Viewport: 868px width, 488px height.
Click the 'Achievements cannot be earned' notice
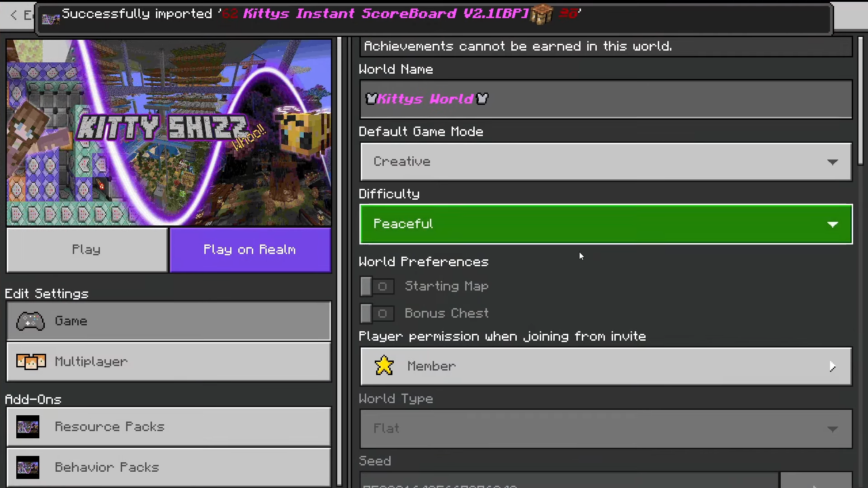[518, 46]
